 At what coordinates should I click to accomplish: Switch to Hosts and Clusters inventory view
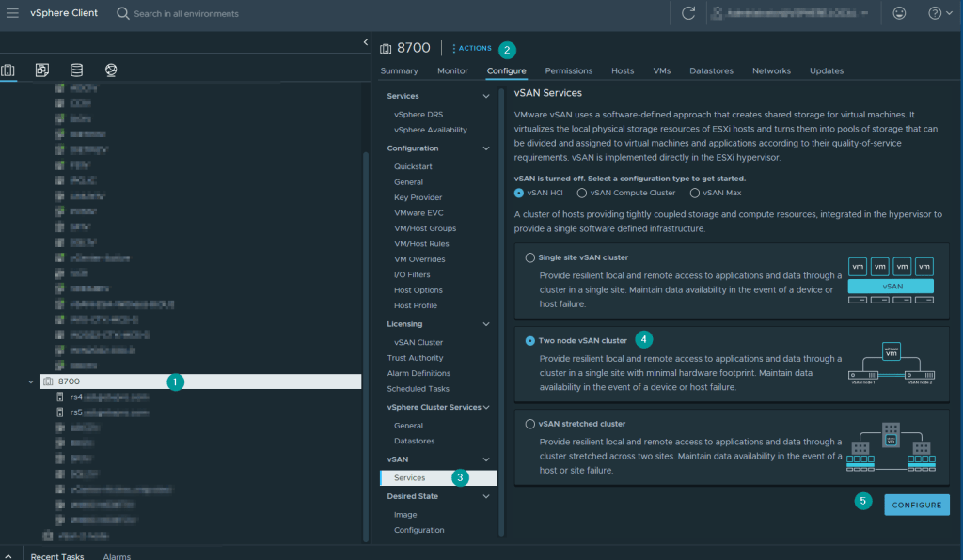click(8, 70)
